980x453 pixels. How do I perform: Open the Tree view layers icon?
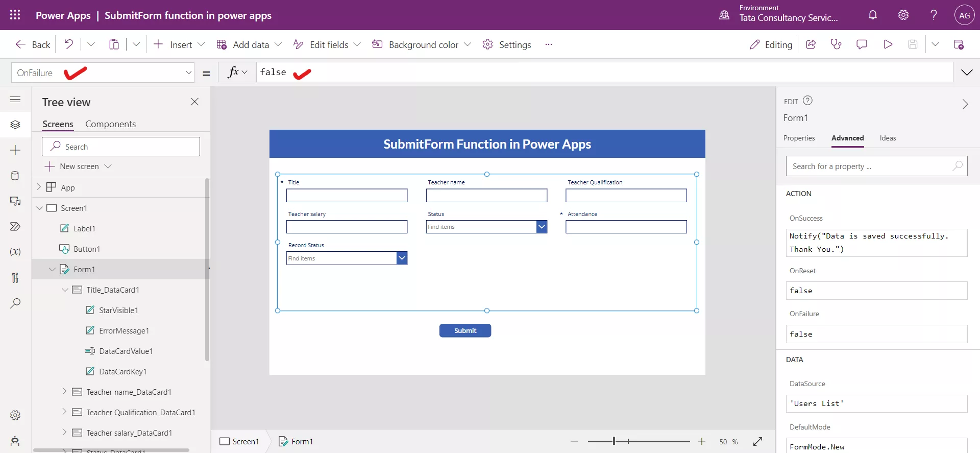pos(15,125)
